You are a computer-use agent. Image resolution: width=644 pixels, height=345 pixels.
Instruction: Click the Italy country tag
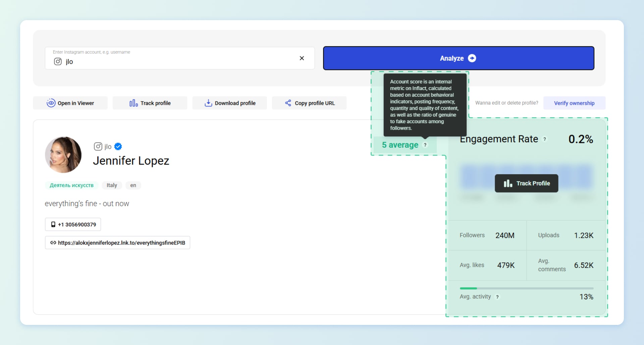click(112, 185)
